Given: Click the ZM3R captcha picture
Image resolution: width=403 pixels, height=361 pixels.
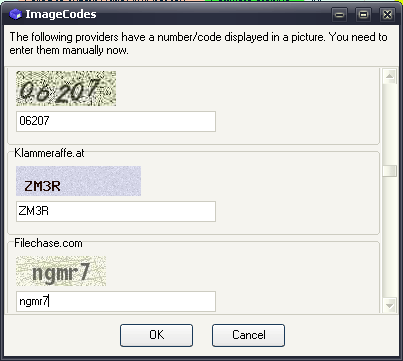Looking at the screenshot, I should (78, 181).
